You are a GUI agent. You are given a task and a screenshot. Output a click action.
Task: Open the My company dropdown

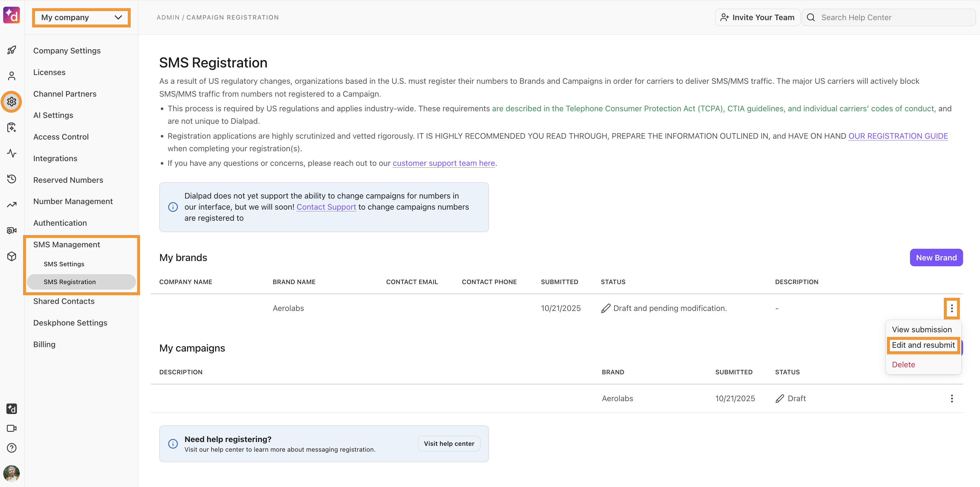click(x=81, y=18)
